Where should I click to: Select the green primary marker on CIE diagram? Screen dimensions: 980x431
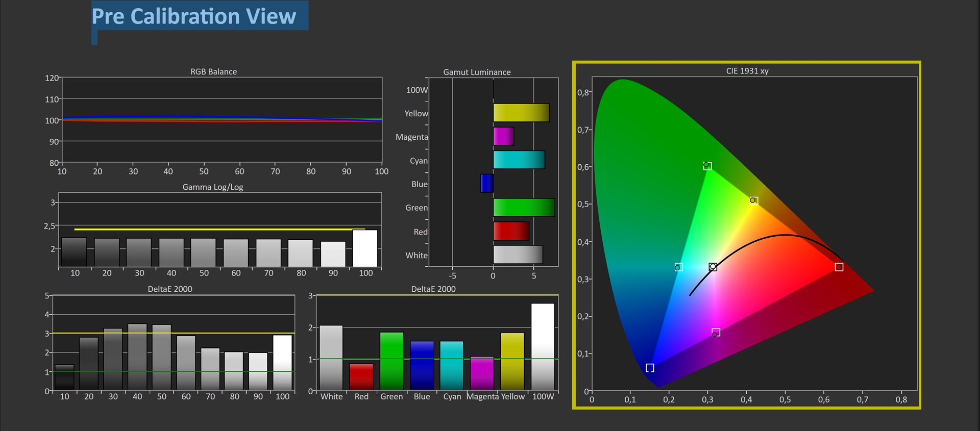click(x=707, y=166)
